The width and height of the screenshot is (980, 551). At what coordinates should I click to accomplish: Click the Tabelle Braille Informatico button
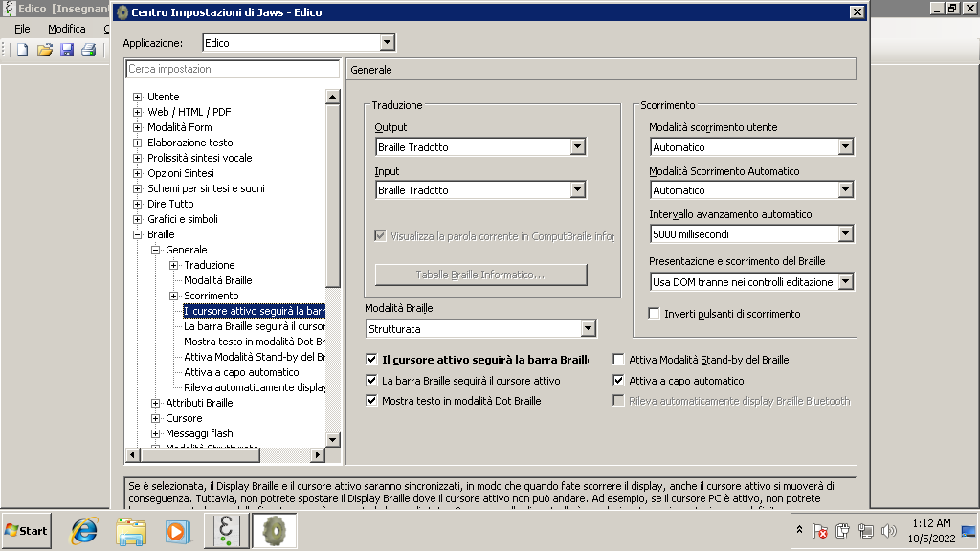click(x=480, y=275)
